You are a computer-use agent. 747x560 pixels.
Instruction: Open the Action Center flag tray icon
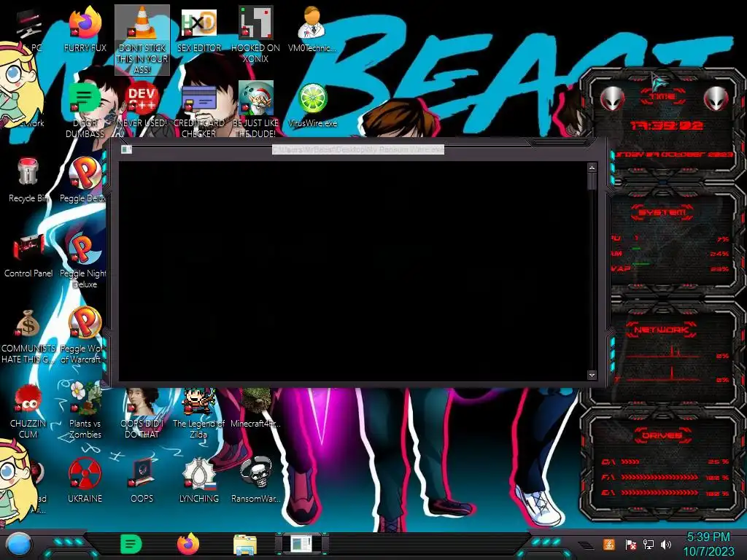pyautogui.click(x=631, y=545)
